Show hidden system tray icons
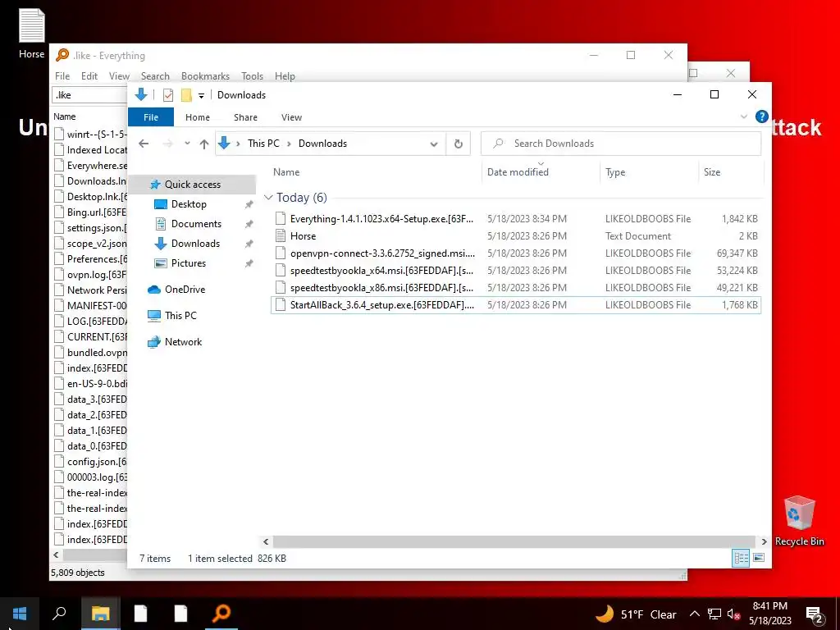 pyautogui.click(x=694, y=614)
